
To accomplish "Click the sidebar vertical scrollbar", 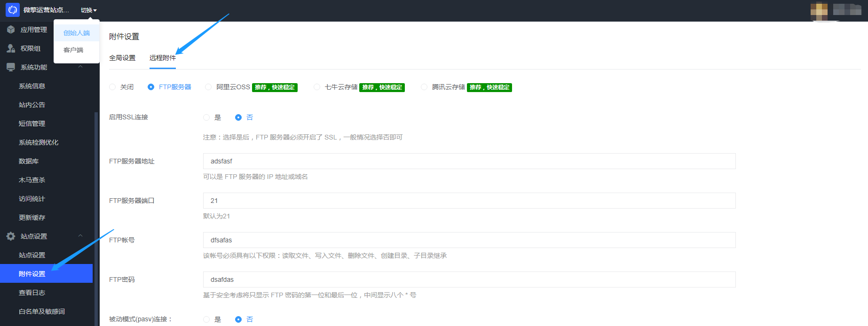I will (96, 218).
